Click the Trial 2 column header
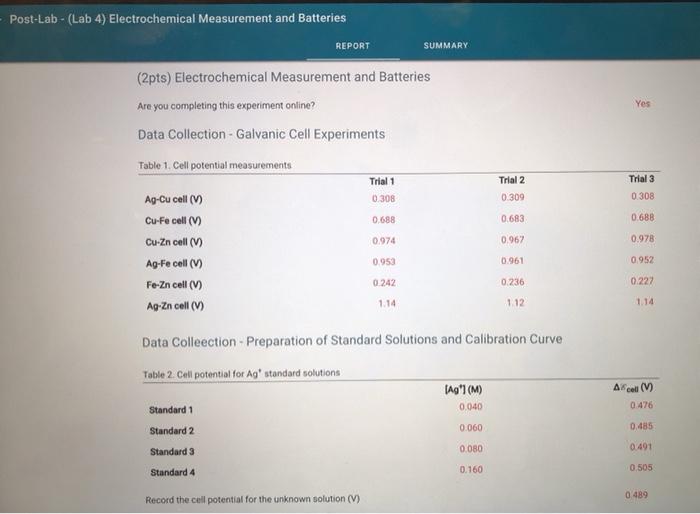Viewport: 700px width, 514px height. [x=512, y=180]
